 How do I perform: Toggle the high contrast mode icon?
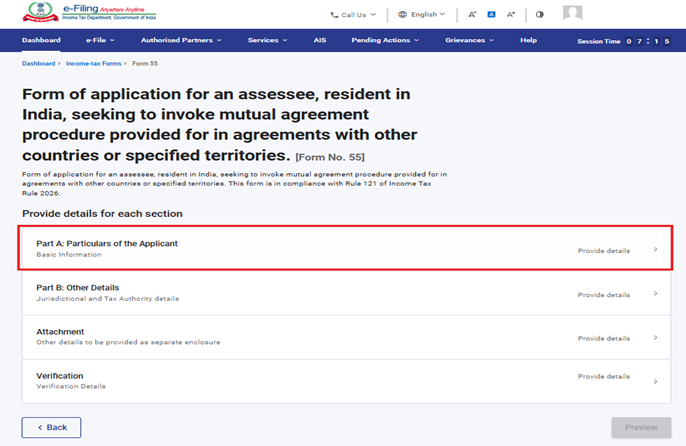click(x=540, y=15)
